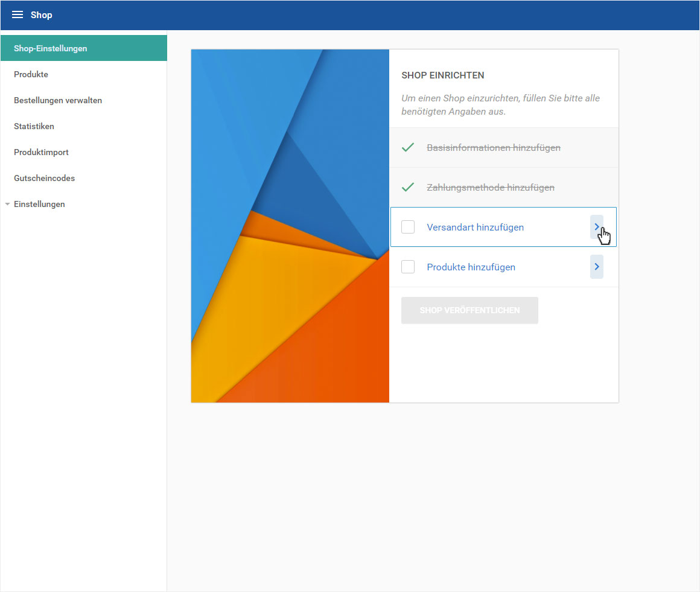Click the SHOP EINRICHTEN heading
Screen dimensions: 700x592
(x=443, y=75)
